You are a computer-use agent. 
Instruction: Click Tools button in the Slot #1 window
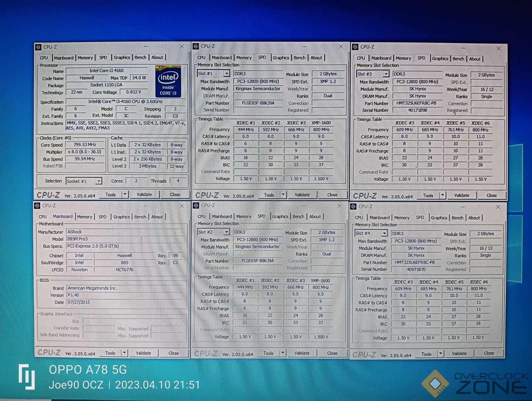(269, 195)
